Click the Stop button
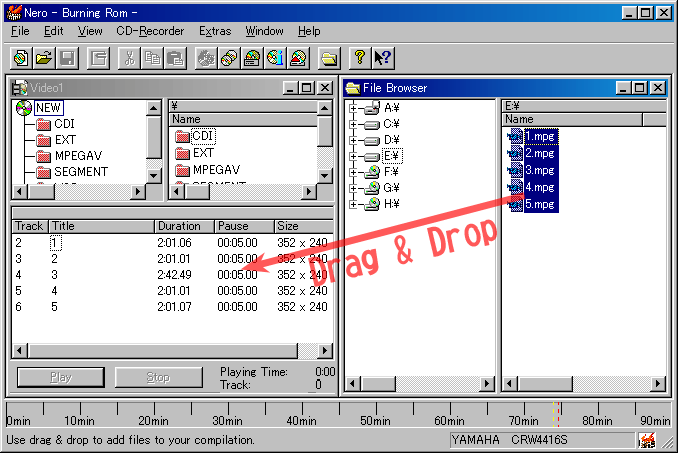This screenshot has width=678, height=453. (158, 377)
